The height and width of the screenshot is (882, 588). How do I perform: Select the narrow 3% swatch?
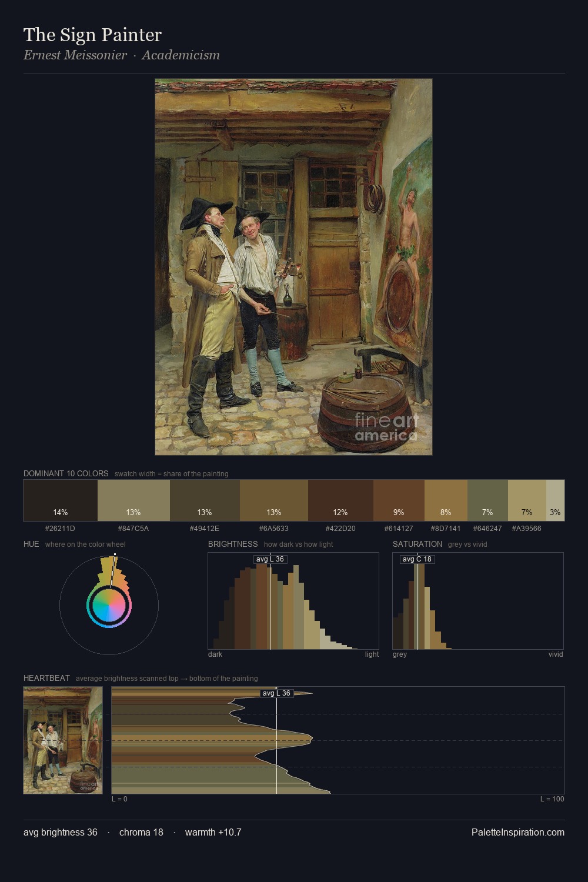[555, 500]
